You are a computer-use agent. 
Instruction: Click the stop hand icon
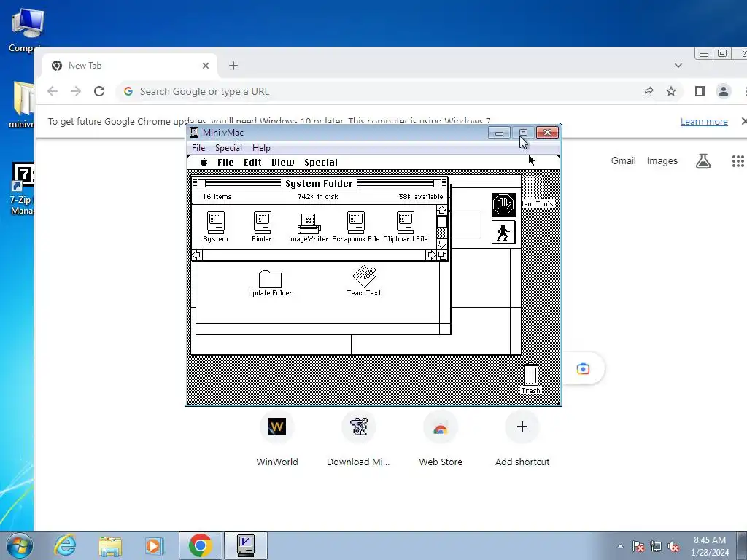click(x=503, y=205)
